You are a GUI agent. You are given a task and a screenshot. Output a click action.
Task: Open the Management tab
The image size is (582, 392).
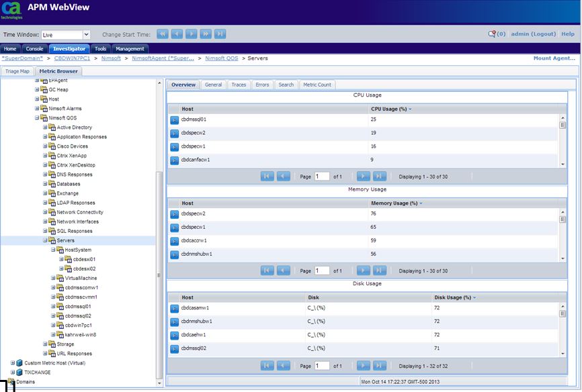click(x=130, y=48)
